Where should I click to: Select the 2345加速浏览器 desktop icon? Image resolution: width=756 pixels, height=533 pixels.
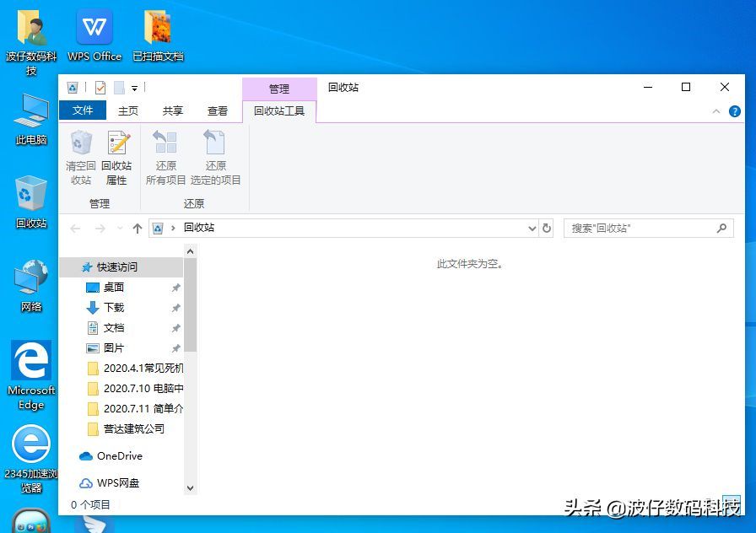[x=31, y=460]
